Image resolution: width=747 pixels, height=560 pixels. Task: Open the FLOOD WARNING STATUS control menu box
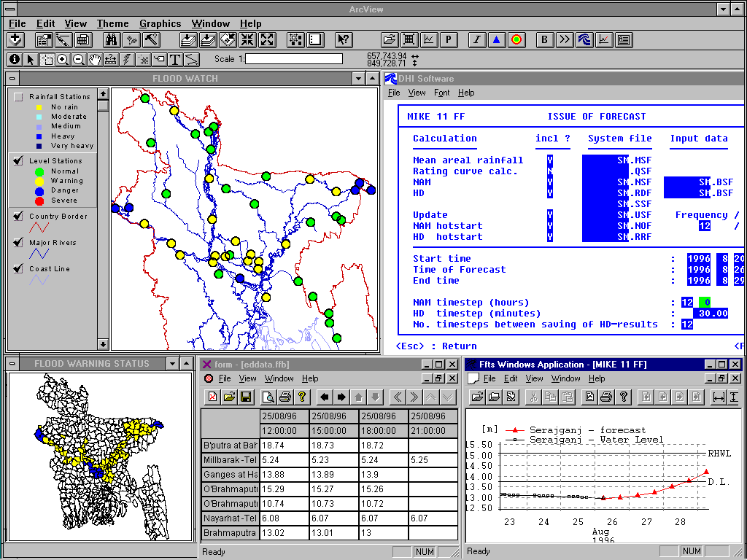(x=12, y=364)
